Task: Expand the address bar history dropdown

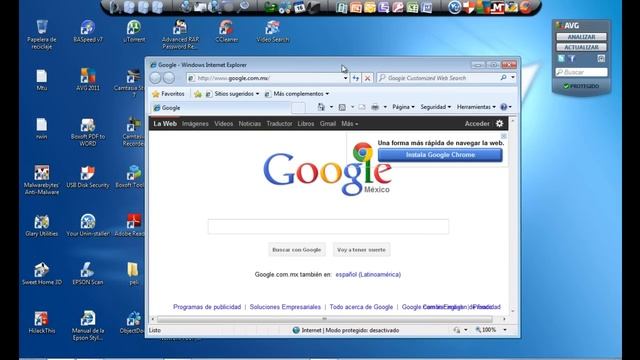Action: tap(345, 78)
